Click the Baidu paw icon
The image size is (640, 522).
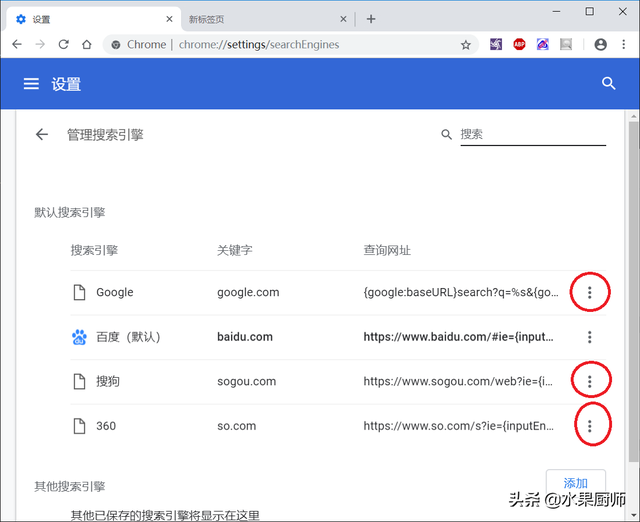(79, 337)
